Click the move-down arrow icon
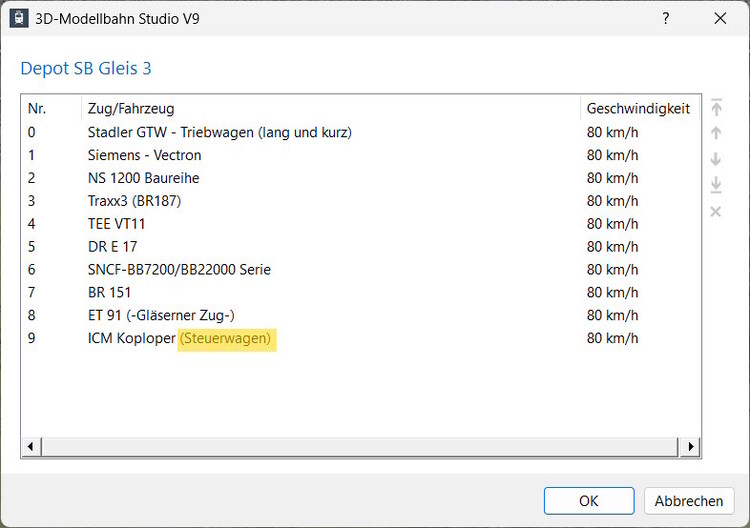The height and width of the screenshot is (528, 750). pyautogui.click(x=716, y=159)
